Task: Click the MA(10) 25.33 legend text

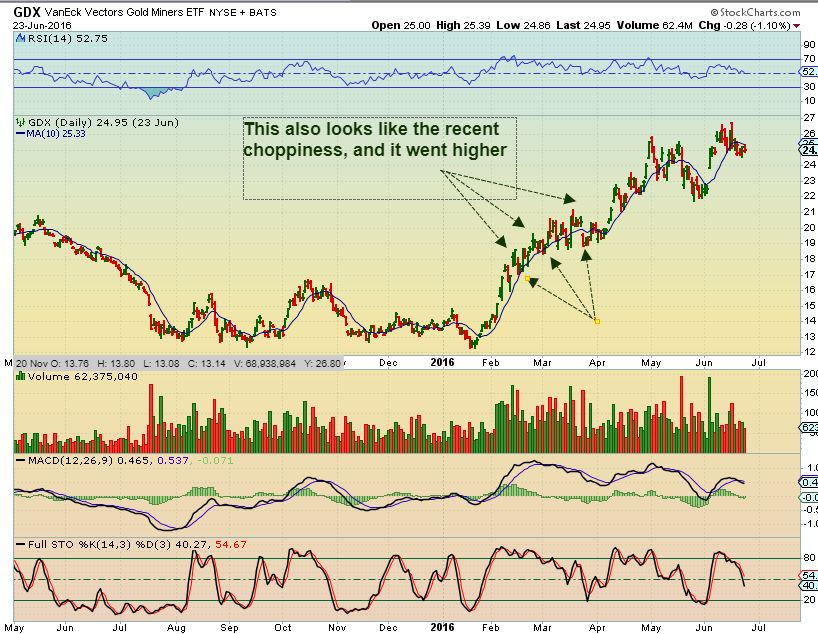Action: click(56, 134)
